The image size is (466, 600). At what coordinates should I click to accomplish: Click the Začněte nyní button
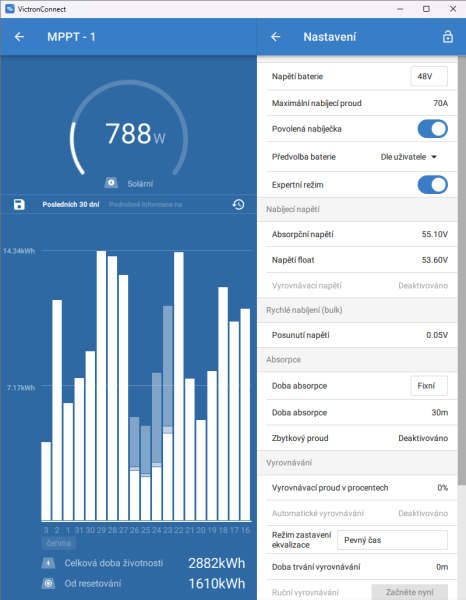pos(409,592)
